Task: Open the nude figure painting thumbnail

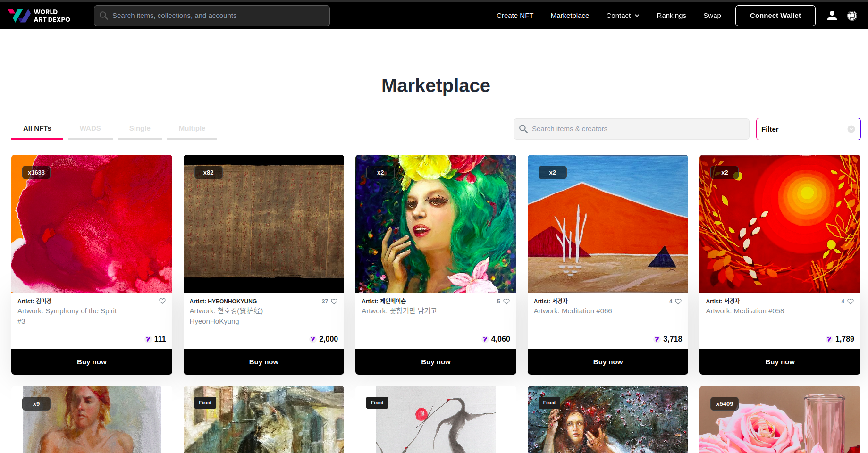Action: click(x=92, y=419)
